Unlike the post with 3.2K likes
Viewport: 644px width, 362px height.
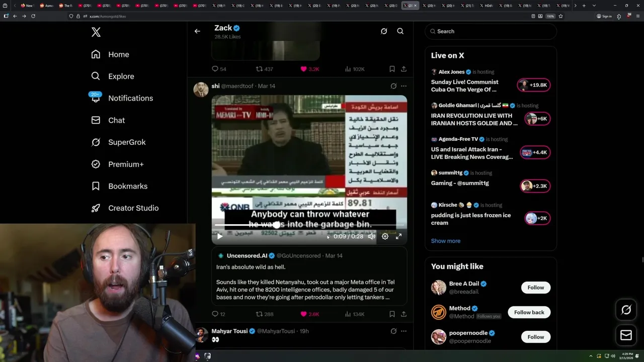point(310,69)
